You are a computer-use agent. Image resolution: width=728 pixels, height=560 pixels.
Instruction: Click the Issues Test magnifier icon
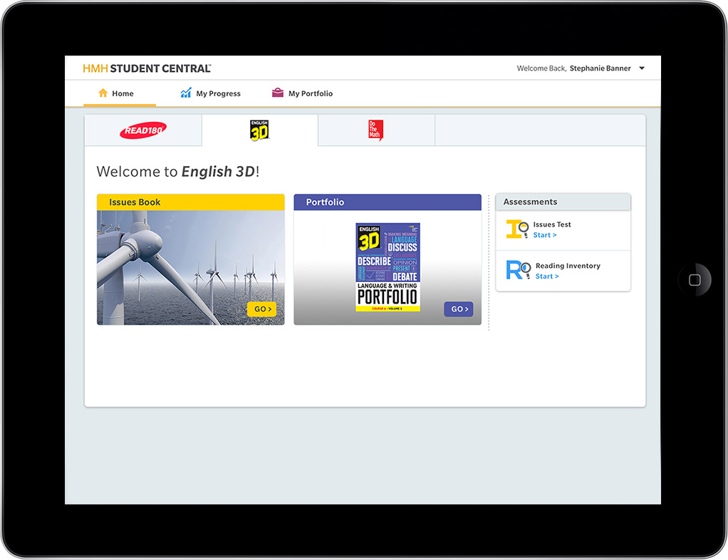pos(517,229)
